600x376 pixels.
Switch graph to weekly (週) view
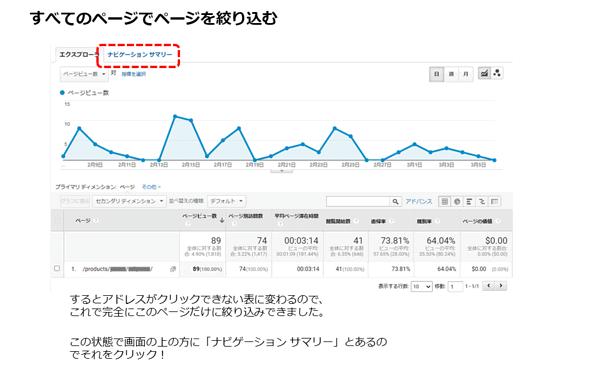tap(451, 74)
